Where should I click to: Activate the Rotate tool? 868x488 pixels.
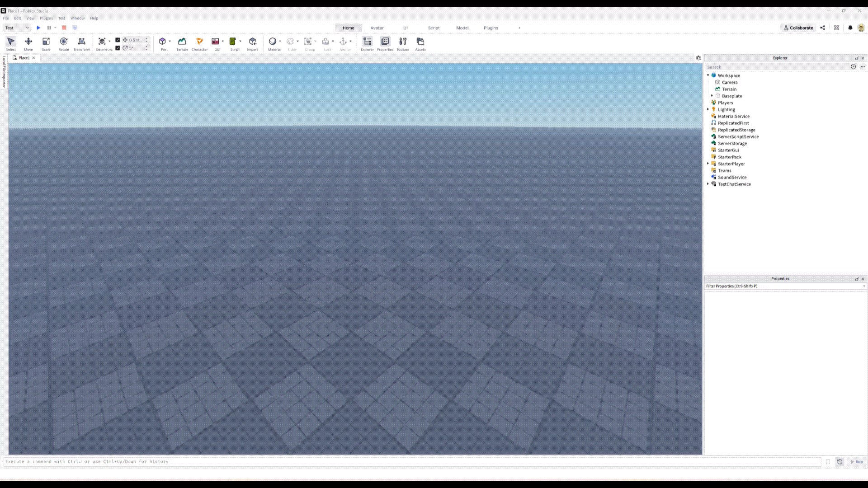pyautogui.click(x=64, y=43)
